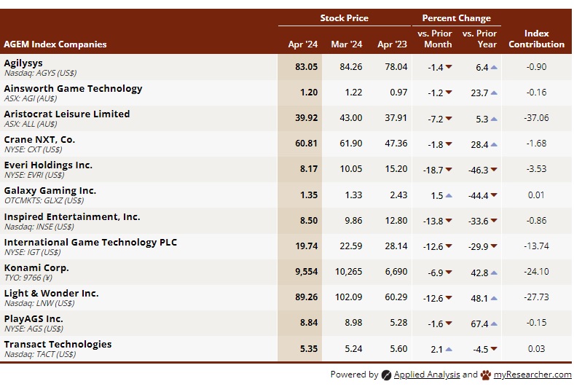Click down arrow beside Konami -6.9
The height and width of the screenshot is (392, 574).
pos(449,273)
